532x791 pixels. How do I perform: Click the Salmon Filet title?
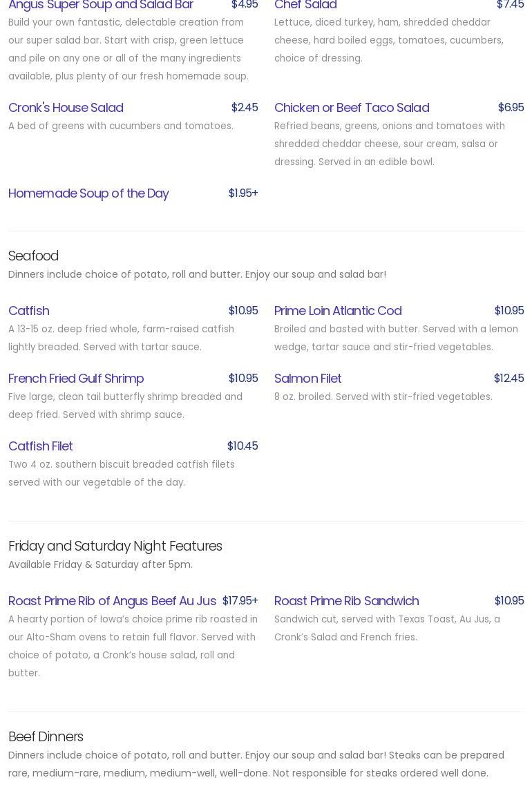[307, 379]
